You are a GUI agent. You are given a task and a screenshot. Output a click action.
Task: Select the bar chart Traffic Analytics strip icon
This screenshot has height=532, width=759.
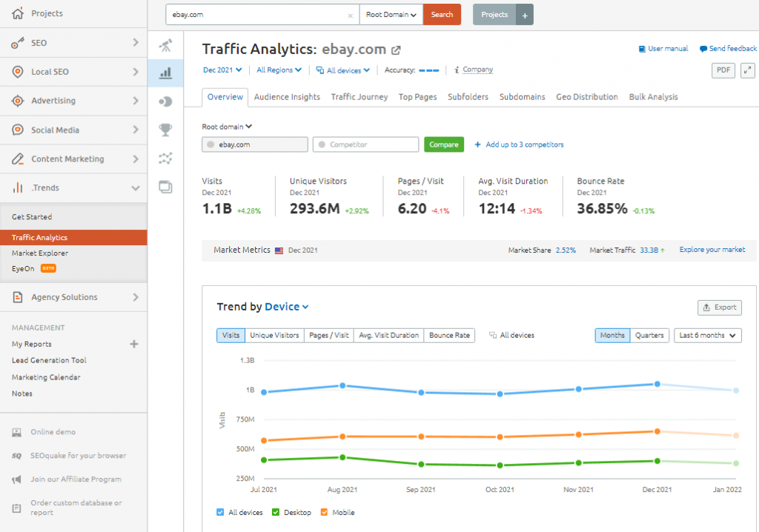coord(165,73)
